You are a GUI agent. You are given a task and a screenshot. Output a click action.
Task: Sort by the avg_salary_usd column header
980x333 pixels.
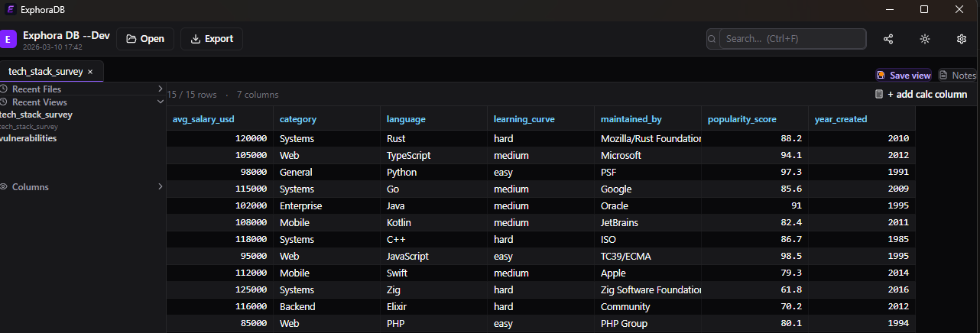click(x=220, y=119)
